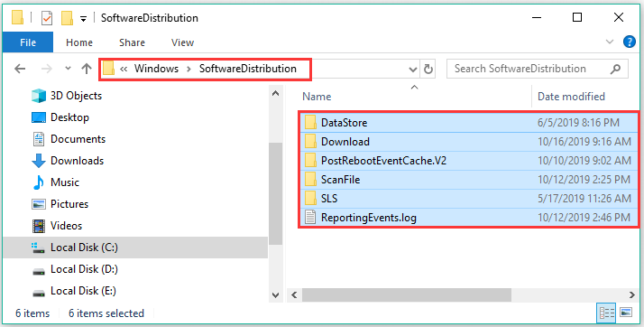Open Music in navigation pane
This screenshot has width=644, height=327.
64,182
